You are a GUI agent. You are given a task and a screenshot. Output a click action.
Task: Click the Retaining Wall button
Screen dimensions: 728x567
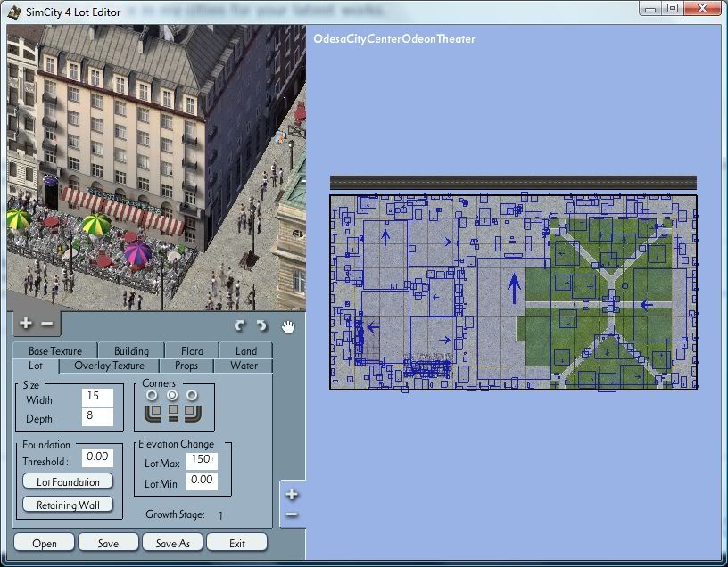pos(68,505)
